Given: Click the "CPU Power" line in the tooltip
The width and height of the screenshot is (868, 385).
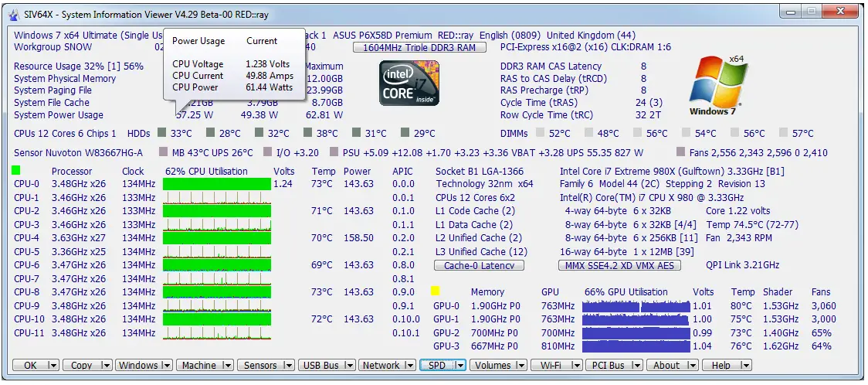Looking at the screenshot, I should [x=232, y=87].
